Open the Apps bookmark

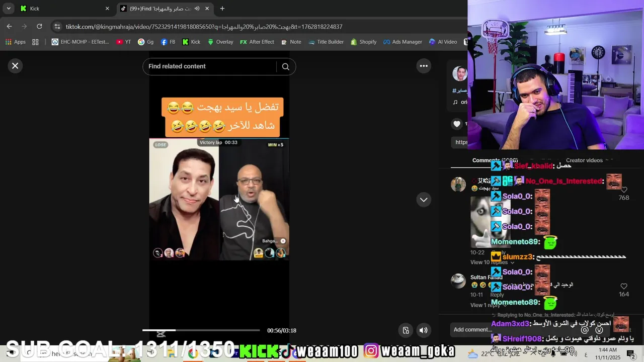(15, 42)
